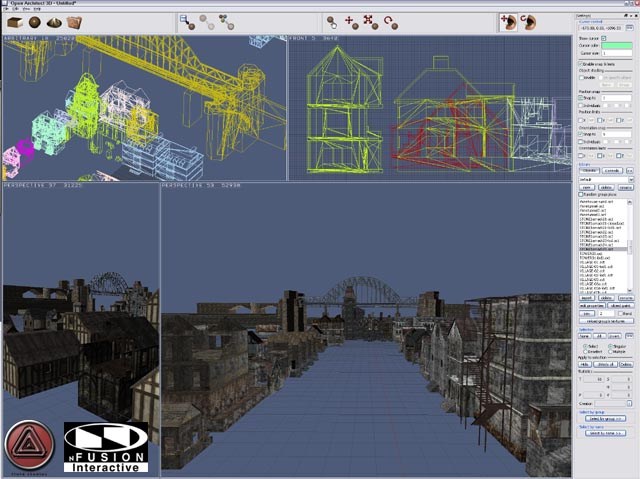Open the Default library group dropdown

point(606,180)
